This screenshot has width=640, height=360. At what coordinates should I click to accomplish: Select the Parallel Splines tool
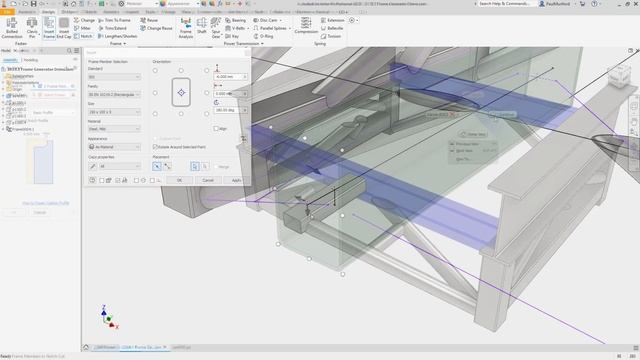pos(270,28)
